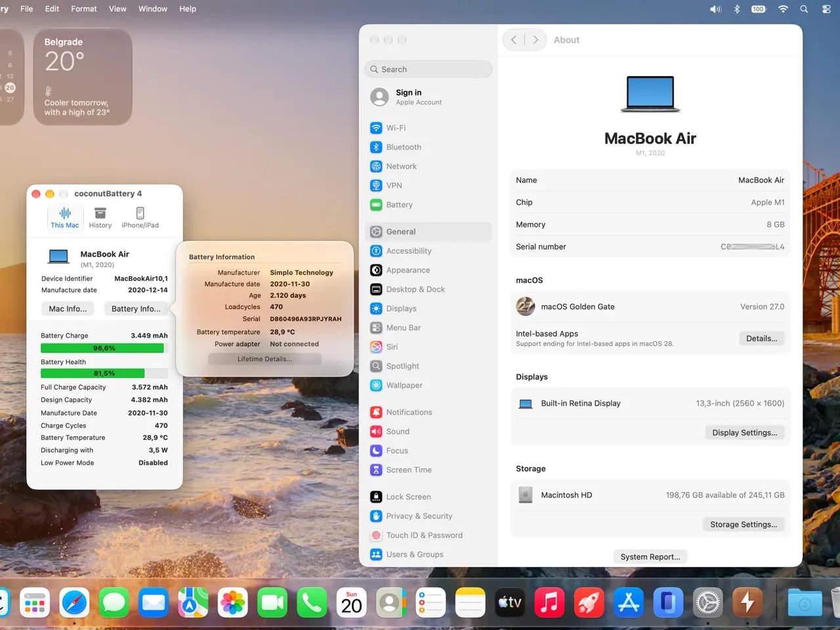The image size is (840, 630).
Task: Open Wi-Fi settings in sidebar
Action: (x=429, y=128)
